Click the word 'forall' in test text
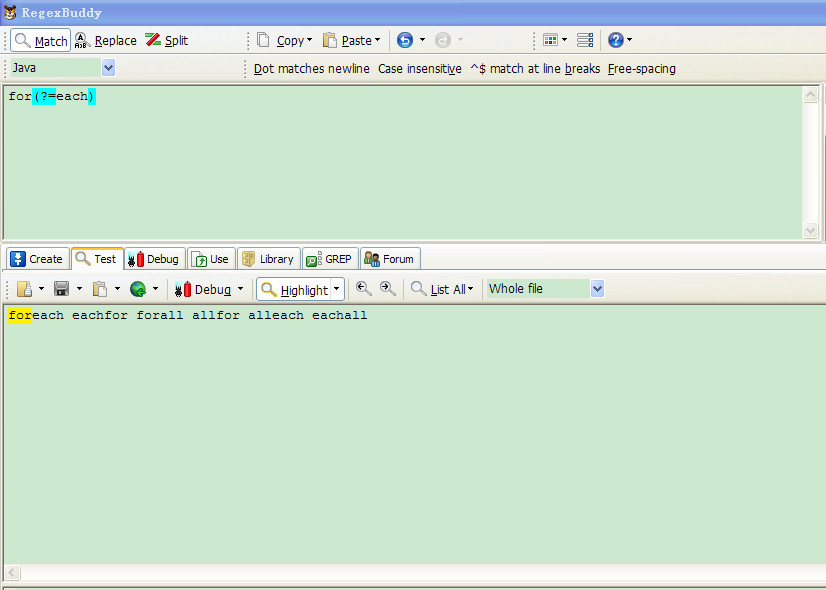Viewport: 826px width, 590px height. (160, 316)
